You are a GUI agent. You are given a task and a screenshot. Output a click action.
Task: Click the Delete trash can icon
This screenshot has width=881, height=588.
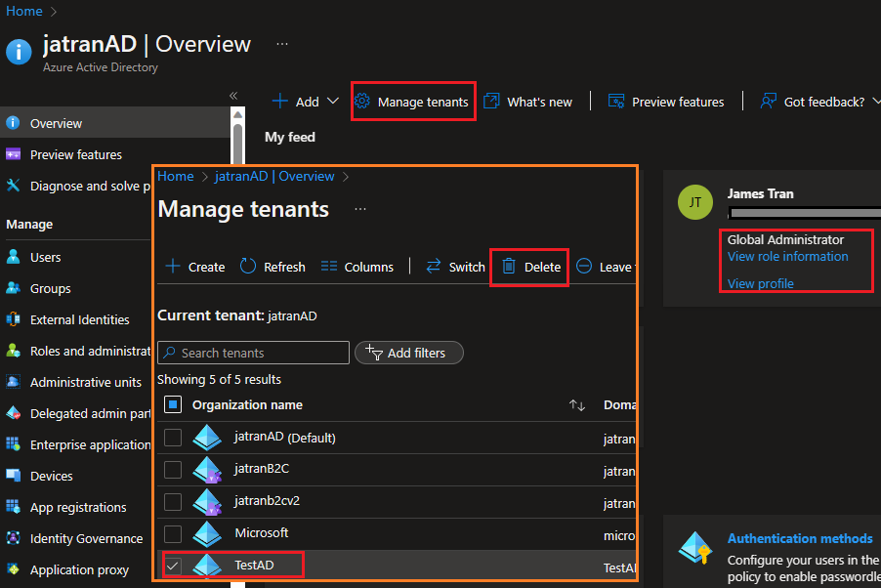point(509,266)
